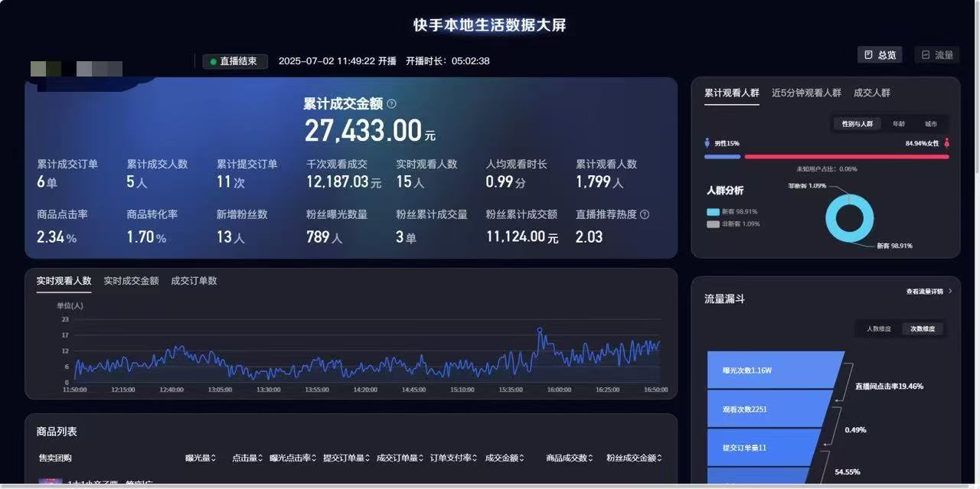Click the 曝光次数1.16W funnel segment
This screenshot has width=980, height=489.
coord(775,370)
